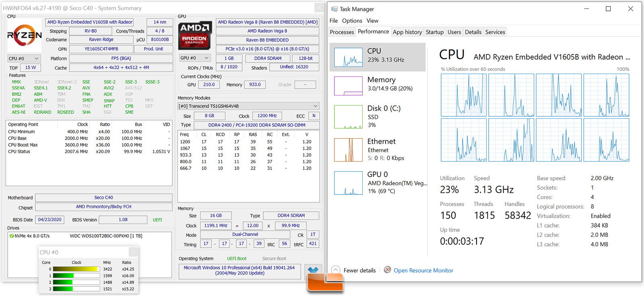Click the UEFI Boot label
Screen dimensions: 644x296
(237, 259)
